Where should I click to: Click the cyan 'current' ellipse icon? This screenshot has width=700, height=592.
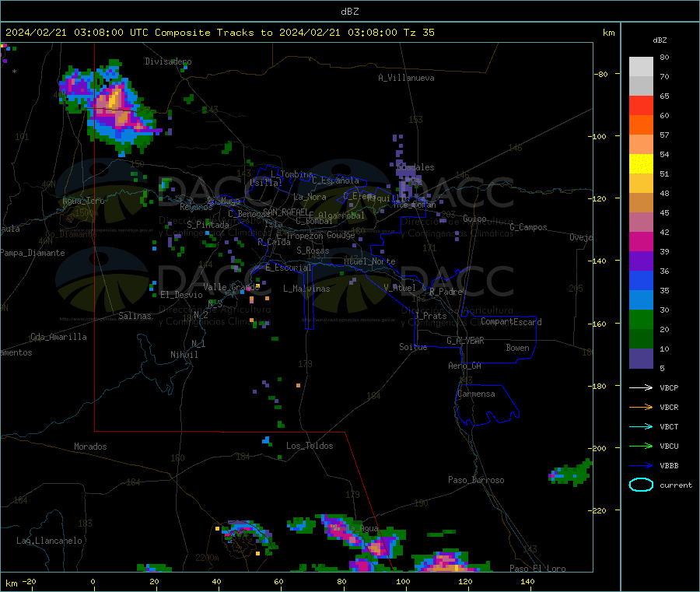(x=641, y=485)
